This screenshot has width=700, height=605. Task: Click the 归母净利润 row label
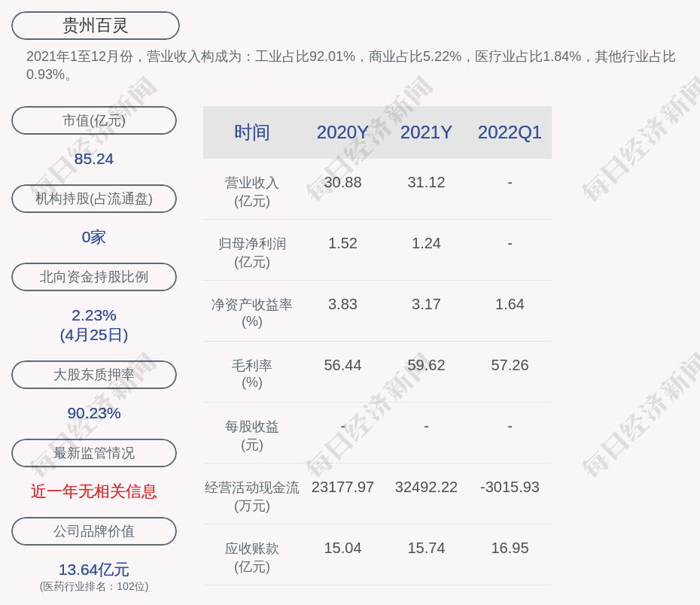(x=252, y=253)
